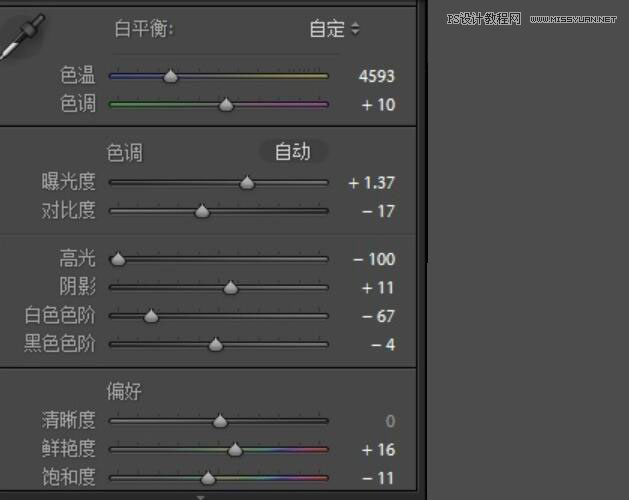Click the 对比度 contrast slider handle
This screenshot has height=500, width=629.
tap(202, 211)
